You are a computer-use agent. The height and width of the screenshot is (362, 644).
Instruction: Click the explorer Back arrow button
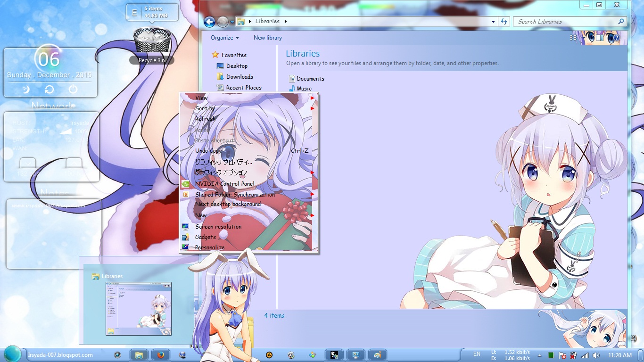click(209, 21)
